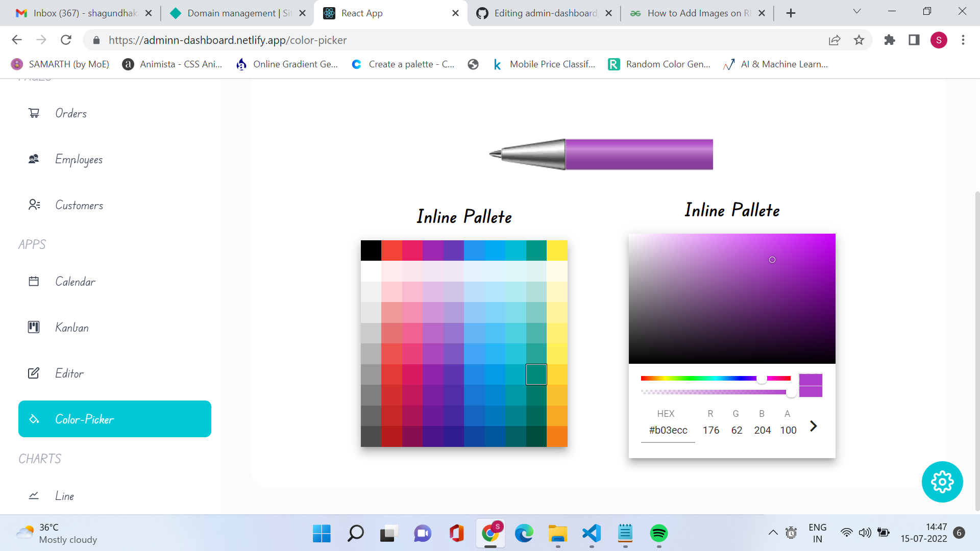
Task: Open Random Color Gen bookmark
Action: click(x=659, y=64)
